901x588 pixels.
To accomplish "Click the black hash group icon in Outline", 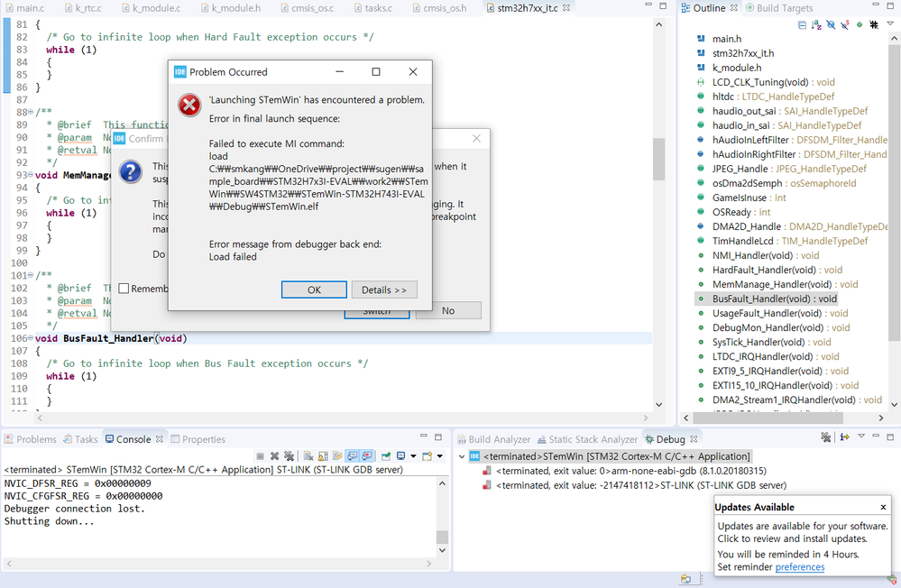I will [874, 24].
